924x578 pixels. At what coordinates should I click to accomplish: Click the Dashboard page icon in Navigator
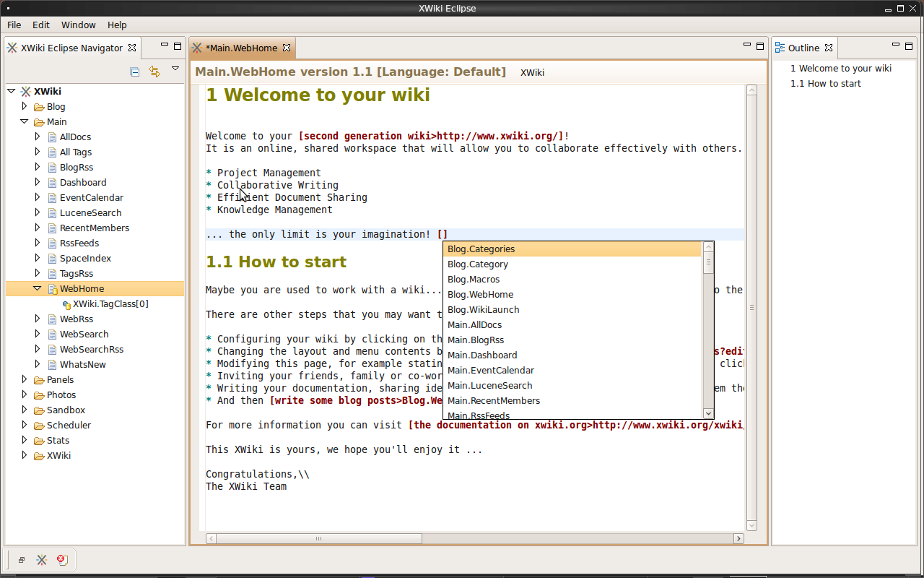pyautogui.click(x=52, y=183)
